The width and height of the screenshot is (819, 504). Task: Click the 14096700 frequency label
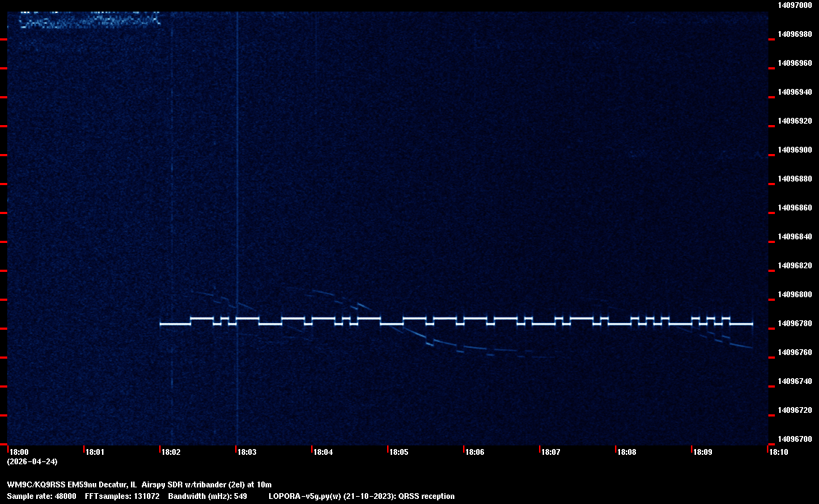(794, 439)
